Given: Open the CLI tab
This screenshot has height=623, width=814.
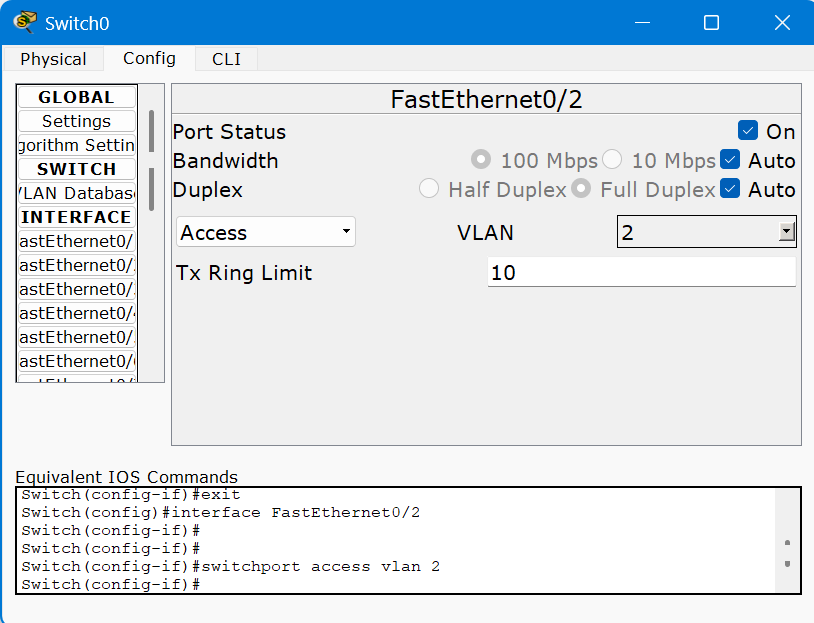Looking at the screenshot, I should click(x=226, y=59).
